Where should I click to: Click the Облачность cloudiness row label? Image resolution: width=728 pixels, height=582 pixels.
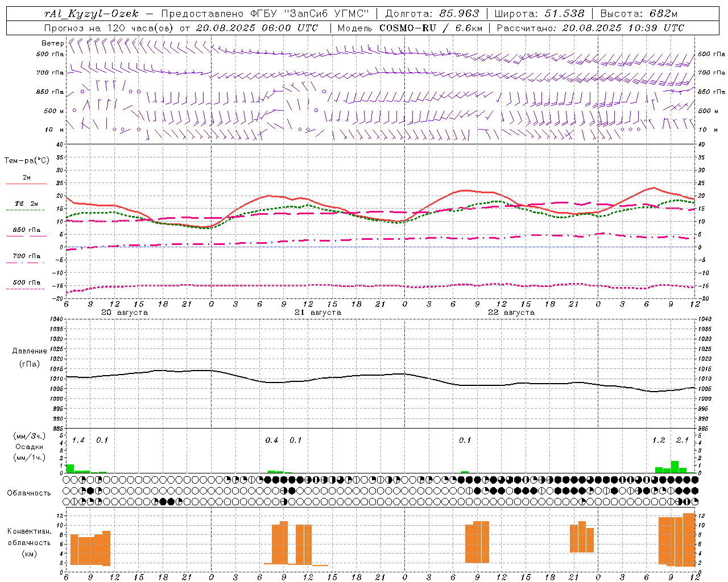click(x=29, y=493)
